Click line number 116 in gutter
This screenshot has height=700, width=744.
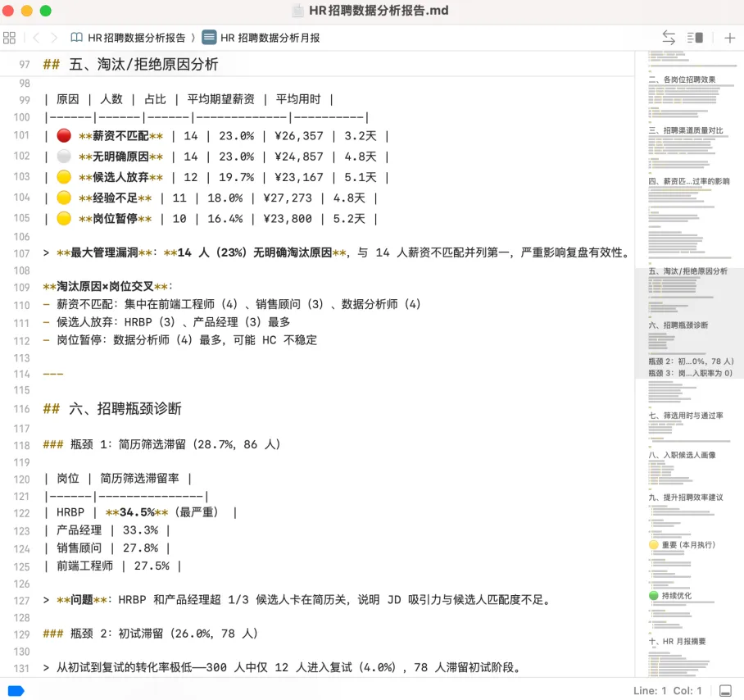click(21, 409)
